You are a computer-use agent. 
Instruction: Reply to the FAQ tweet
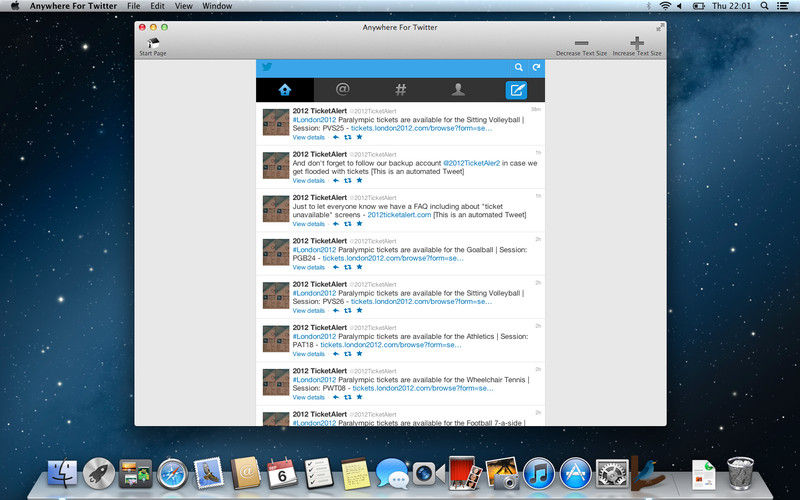(336, 224)
